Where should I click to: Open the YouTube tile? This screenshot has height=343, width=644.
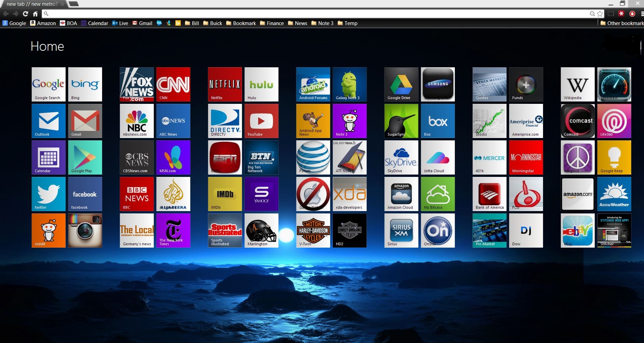point(262,121)
